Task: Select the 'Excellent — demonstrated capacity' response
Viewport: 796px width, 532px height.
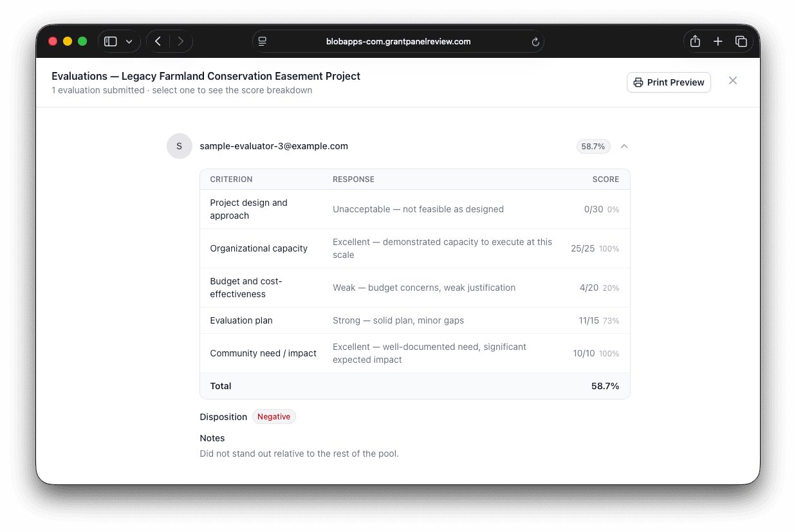Action: click(x=443, y=248)
